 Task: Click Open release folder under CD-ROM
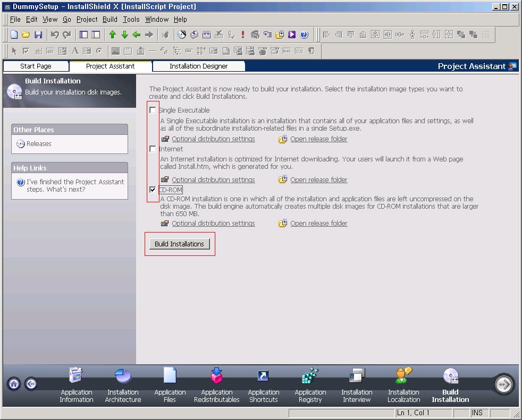point(318,223)
